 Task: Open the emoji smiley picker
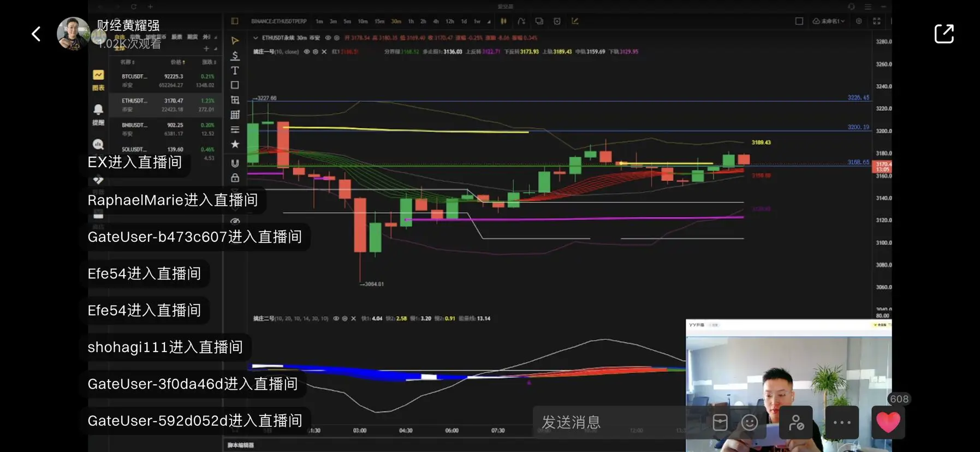tap(750, 422)
